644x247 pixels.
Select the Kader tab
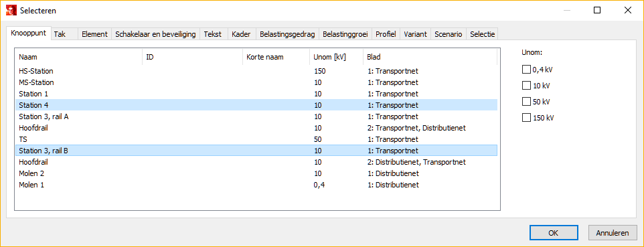241,35
